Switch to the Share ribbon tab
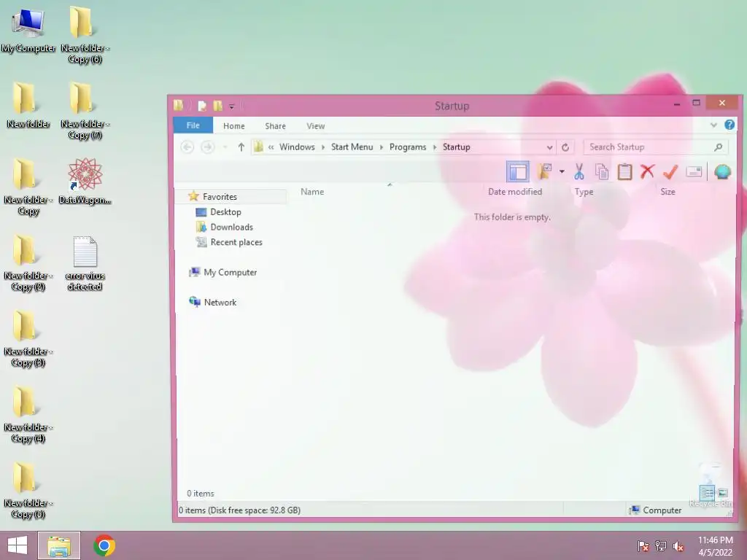Viewport: 747px width, 560px height. 275,125
